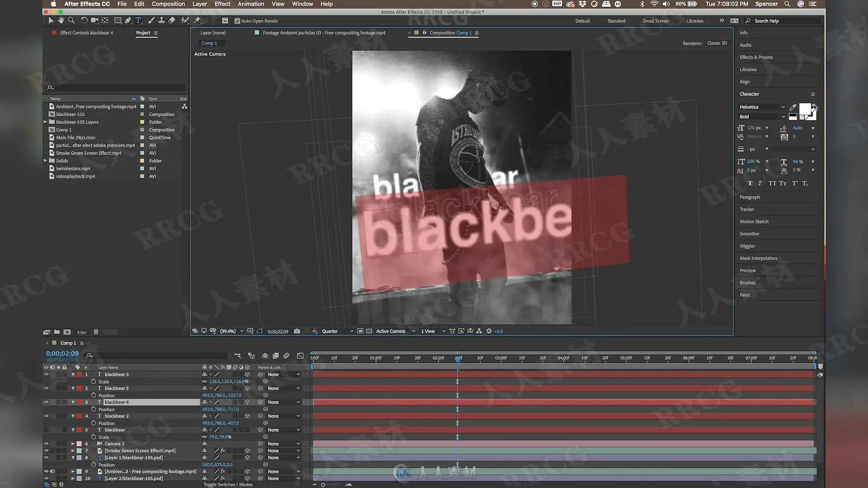Select the Rotation tool
Viewport: 868px width, 488px height.
[x=84, y=20]
